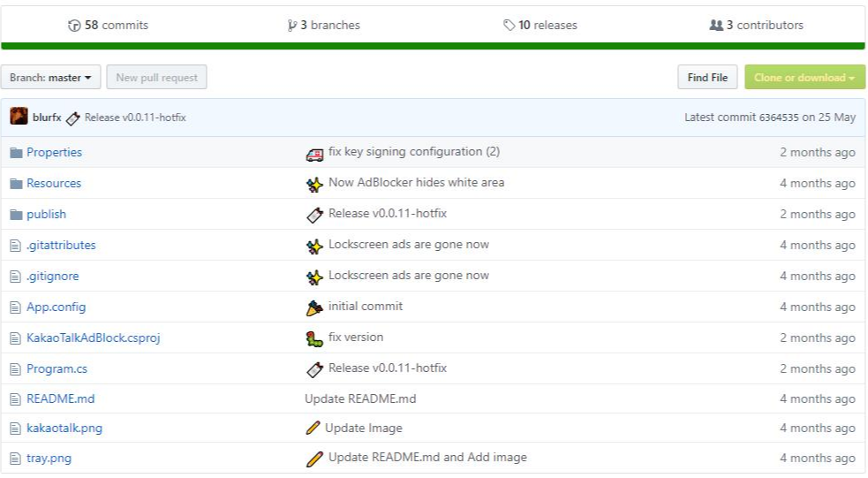Open commit Now AdBlocker hides white area
Screen dimensions: 868x478
coord(416,182)
